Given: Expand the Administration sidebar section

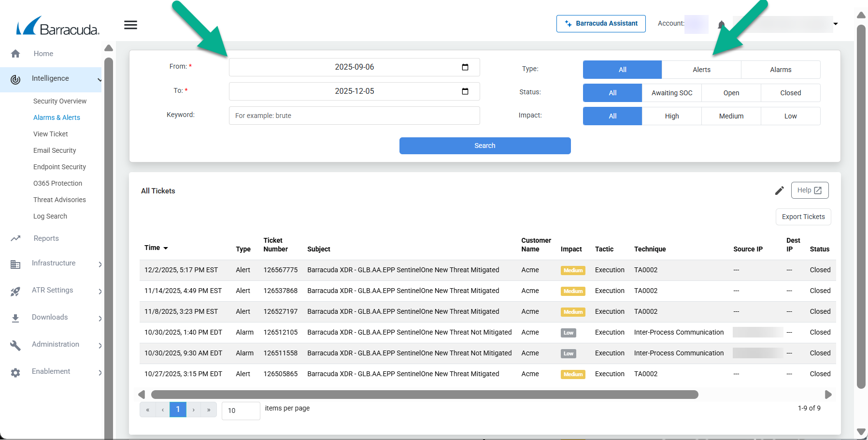Looking at the screenshot, I should [100, 345].
